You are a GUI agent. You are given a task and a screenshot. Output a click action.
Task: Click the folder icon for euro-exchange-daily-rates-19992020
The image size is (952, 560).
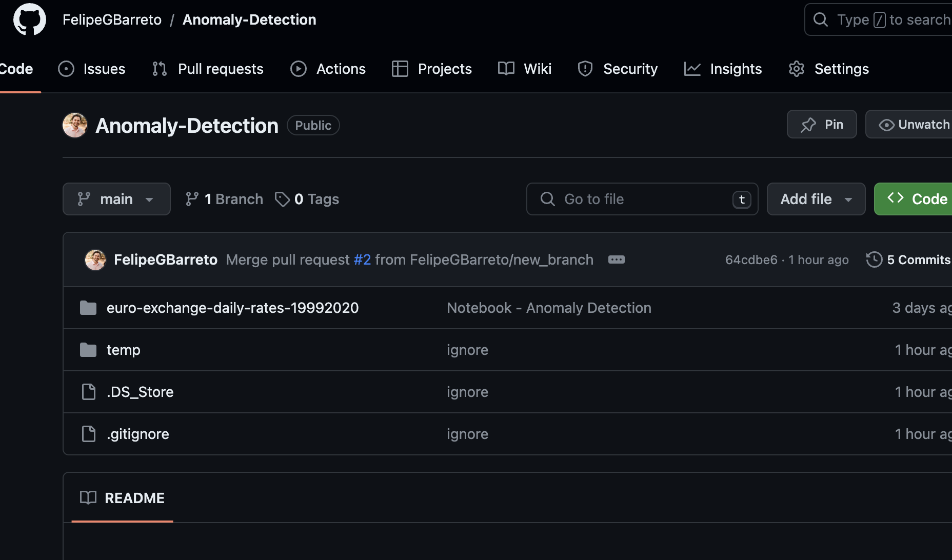88,308
